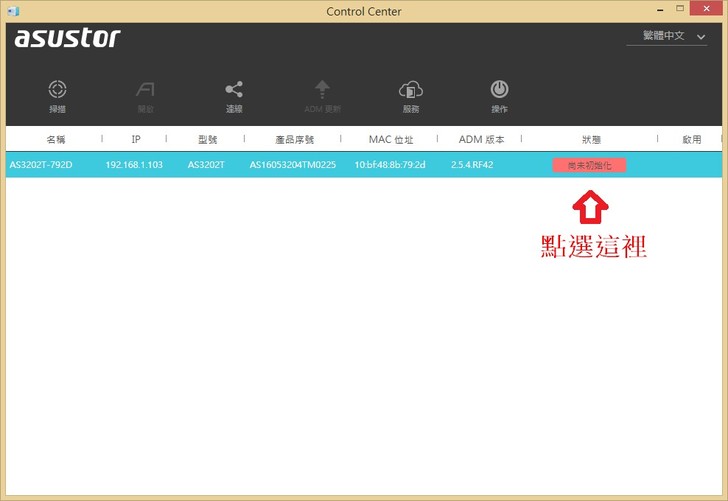Click the Control Center title bar app icon
This screenshot has height=501, width=728.
click(x=13, y=11)
